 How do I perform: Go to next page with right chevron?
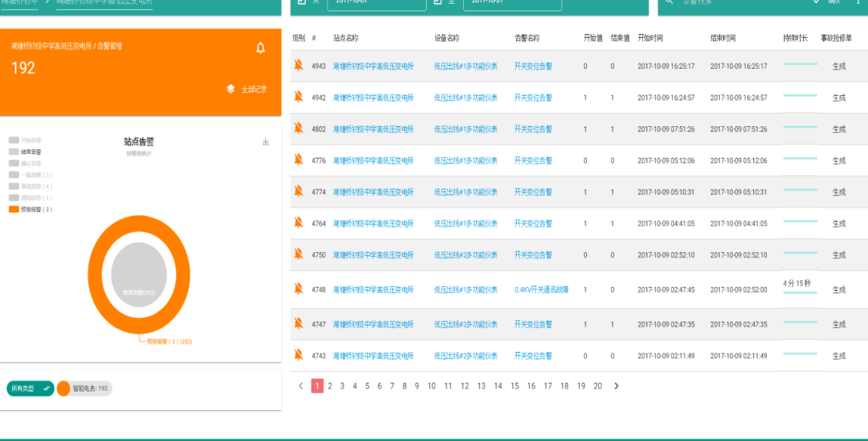coord(616,386)
